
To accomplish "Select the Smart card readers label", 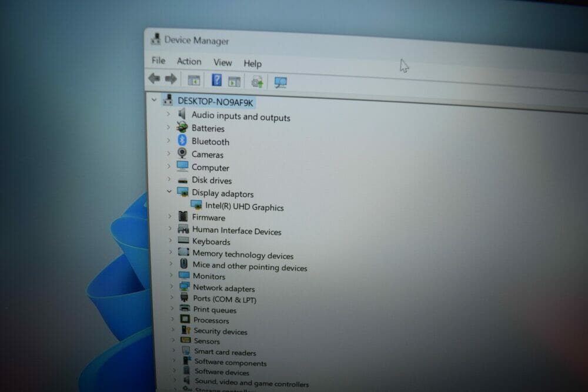I will point(225,352).
